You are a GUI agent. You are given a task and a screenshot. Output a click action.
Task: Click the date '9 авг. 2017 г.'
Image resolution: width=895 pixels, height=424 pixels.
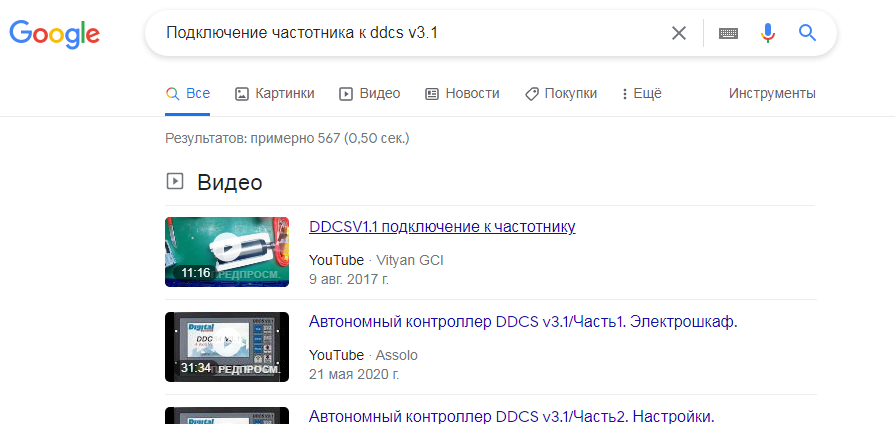pyautogui.click(x=349, y=280)
